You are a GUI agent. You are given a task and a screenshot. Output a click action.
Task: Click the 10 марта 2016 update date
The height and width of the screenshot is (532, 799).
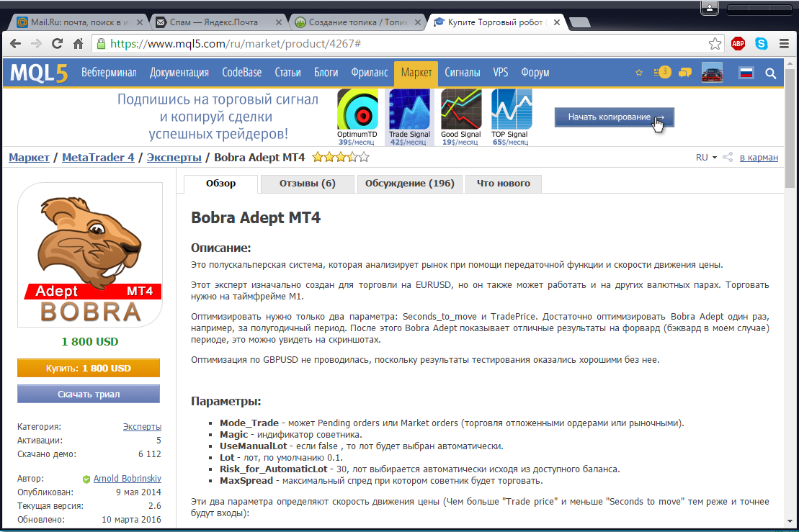(131, 520)
